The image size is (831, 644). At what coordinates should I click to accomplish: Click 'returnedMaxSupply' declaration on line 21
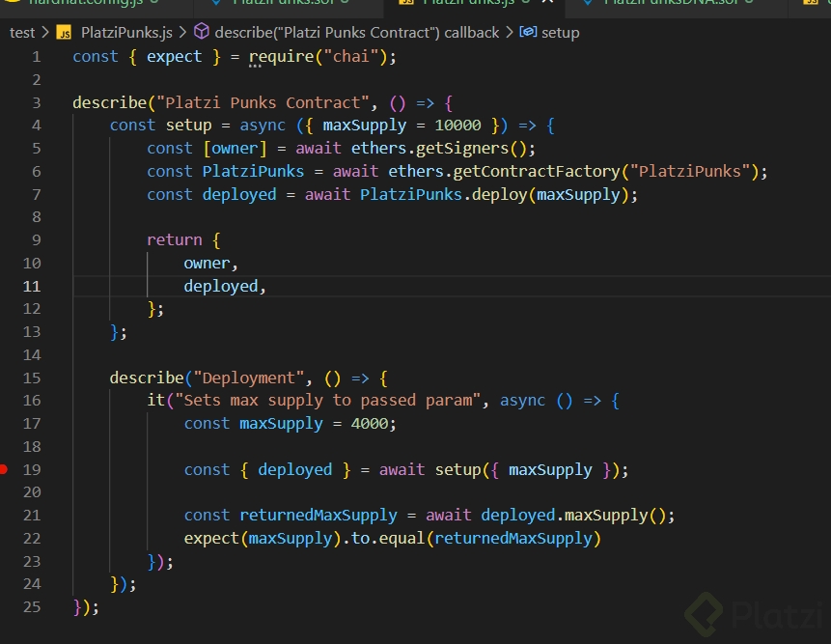click(318, 516)
